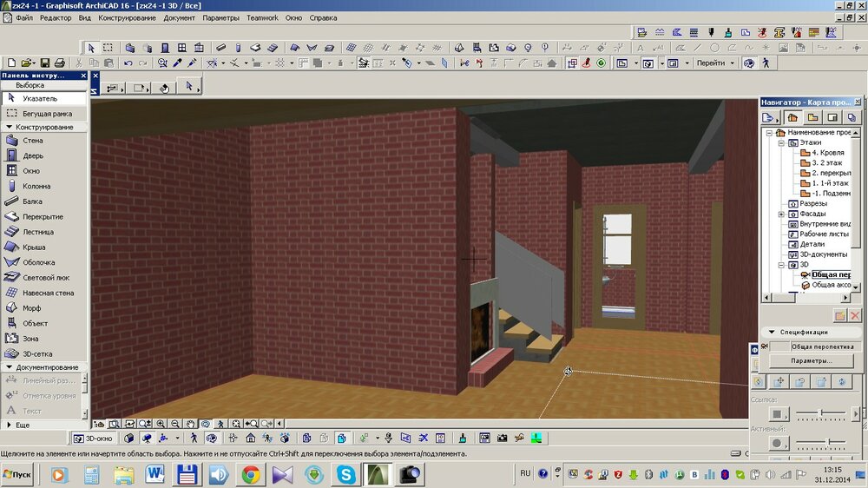Activate the Указатель arrow tool
Image resolution: width=868 pixels, height=488 pixels.
coord(40,98)
